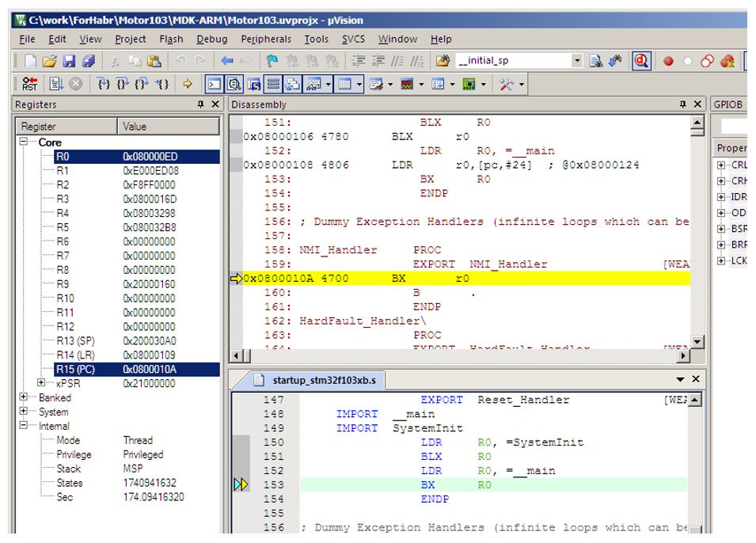
Task: Insert a breakpoint with red circle icon
Action: (668, 61)
